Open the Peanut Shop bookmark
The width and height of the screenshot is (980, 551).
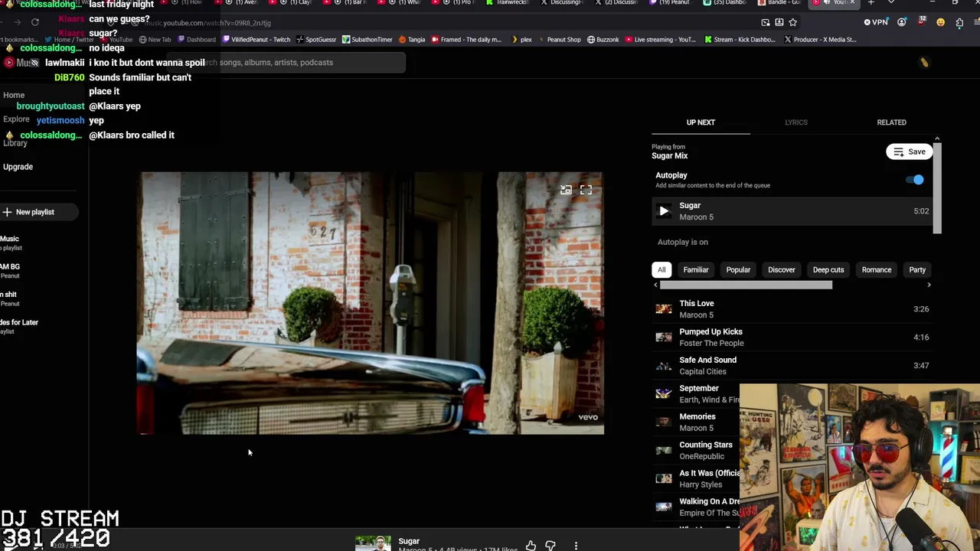tap(559, 40)
